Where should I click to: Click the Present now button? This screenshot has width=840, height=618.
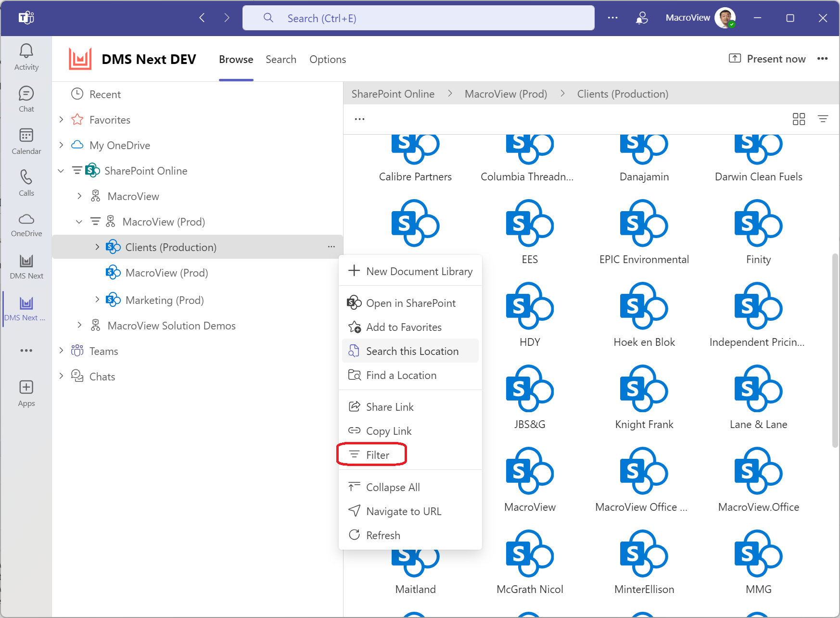(x=767, y=59)
